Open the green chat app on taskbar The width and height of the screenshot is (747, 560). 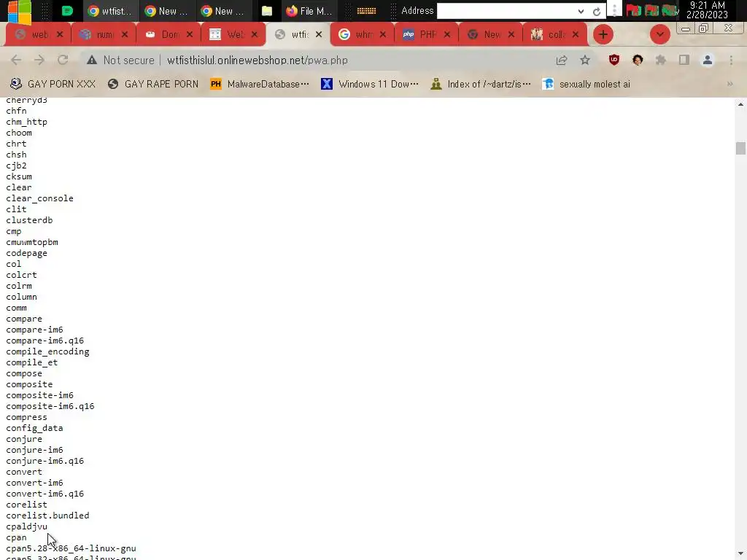[67, 11]
